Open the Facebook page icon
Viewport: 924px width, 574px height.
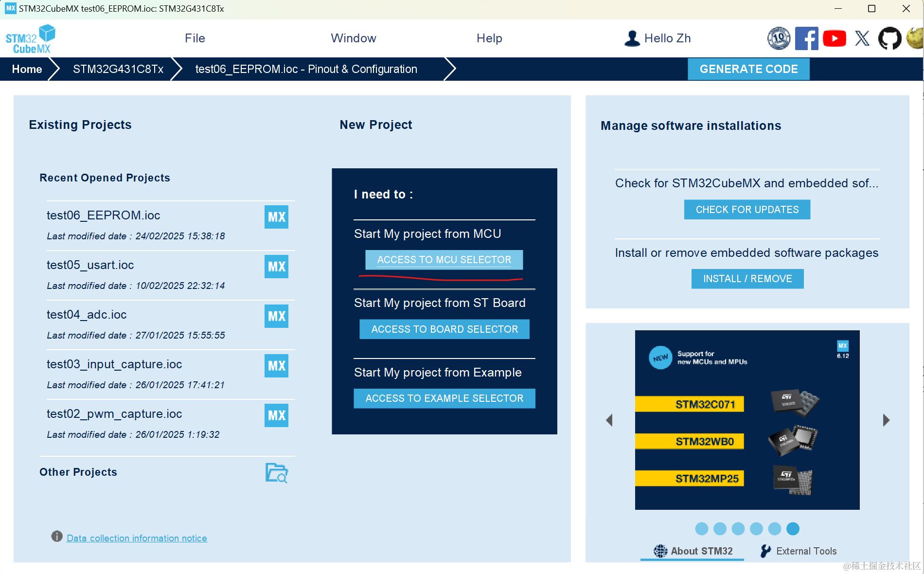point(806,38)
